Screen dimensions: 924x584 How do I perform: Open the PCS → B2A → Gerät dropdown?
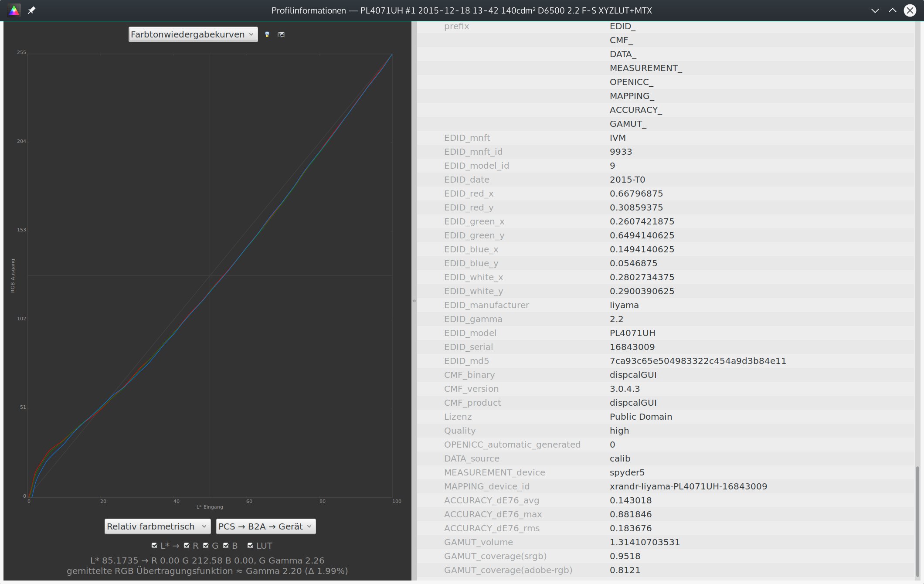pos(265,526)
